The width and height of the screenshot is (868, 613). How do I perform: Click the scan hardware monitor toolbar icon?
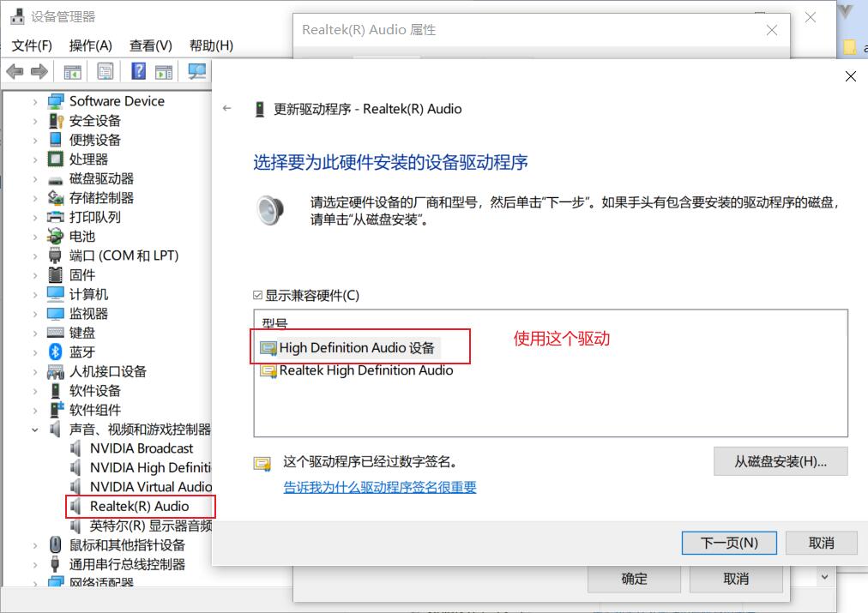coord(197,71)
